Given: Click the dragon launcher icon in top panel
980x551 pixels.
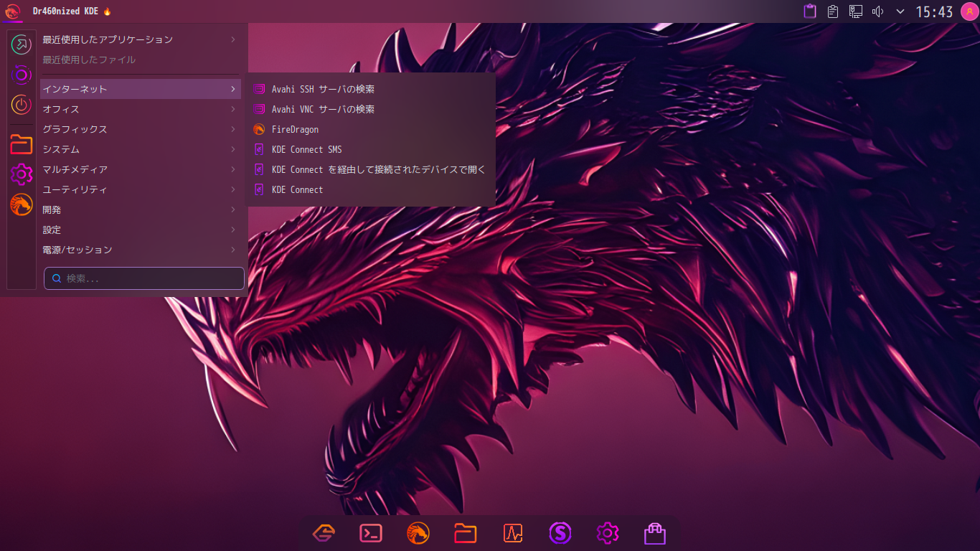Looking at the screenshot, I should click(x=12, y=11).
